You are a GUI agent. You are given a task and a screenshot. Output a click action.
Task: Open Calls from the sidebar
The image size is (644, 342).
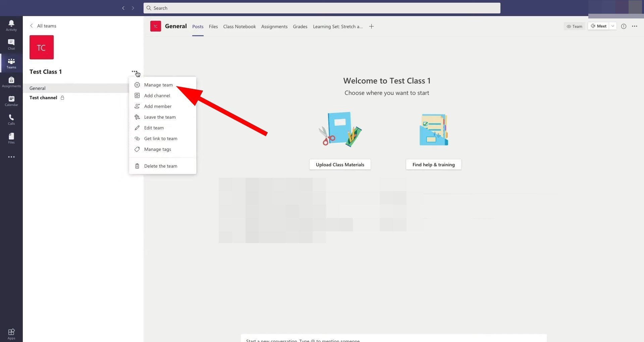(x=11, y=119)
